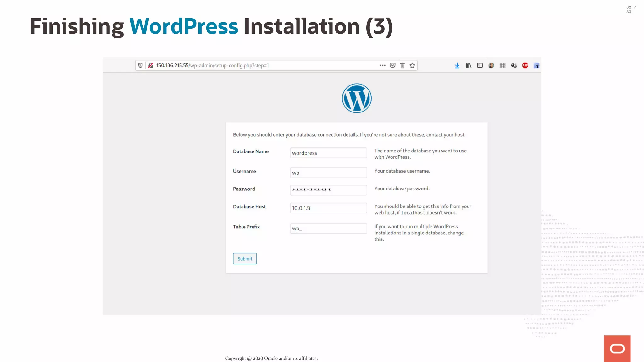This screenshot has height=362, width=644.
Task: Click the blue T extension icon
Action: click(536, 65)
